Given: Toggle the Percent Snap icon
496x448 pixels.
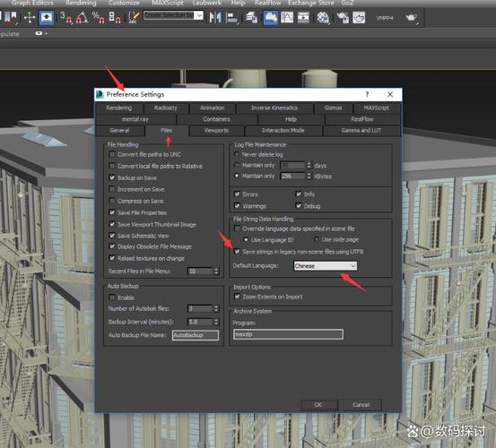Looking at the screenshot, I should coord(99,17).
